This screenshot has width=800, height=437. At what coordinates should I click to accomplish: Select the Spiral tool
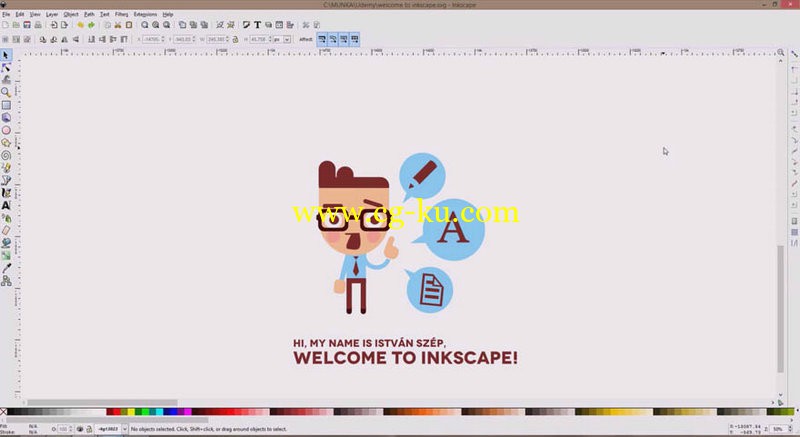tap(6, 155)
